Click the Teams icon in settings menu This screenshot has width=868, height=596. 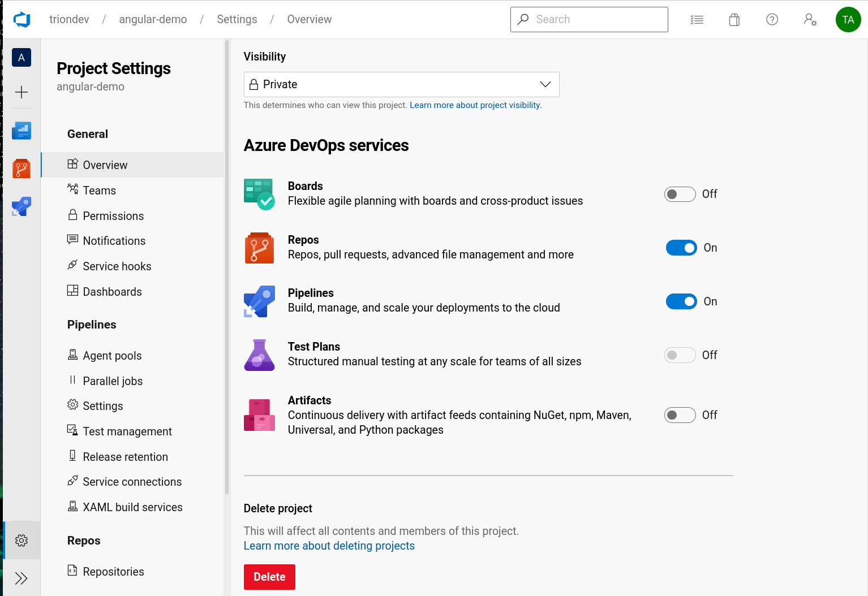pyautogui.click(x=73, y=189)
